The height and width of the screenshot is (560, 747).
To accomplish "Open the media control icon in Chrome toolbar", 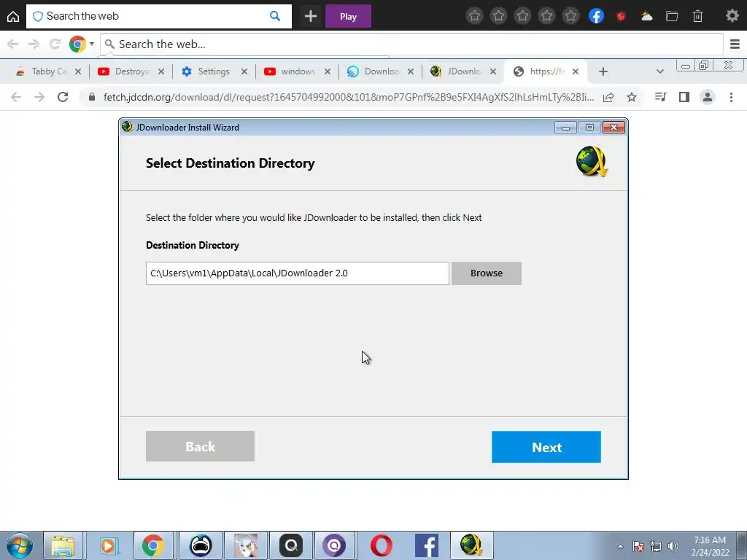I will pos(660,97).
